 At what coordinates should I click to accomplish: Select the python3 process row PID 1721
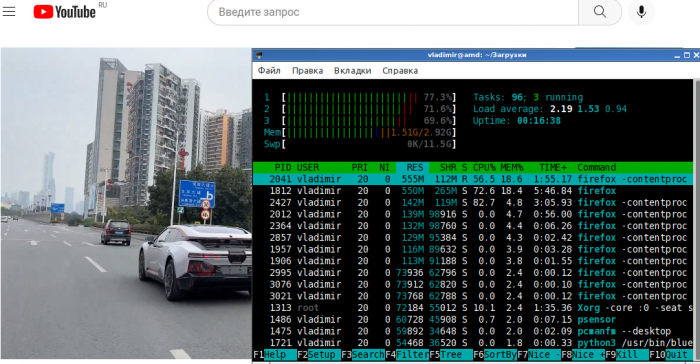click(x=473, y=343)
